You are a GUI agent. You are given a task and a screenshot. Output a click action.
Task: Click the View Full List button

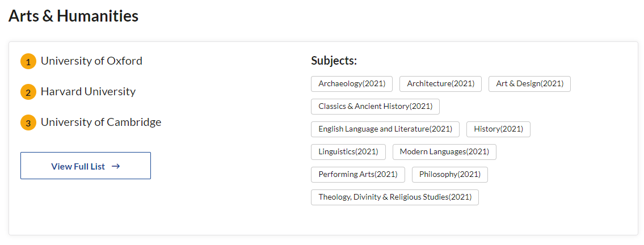85,166
